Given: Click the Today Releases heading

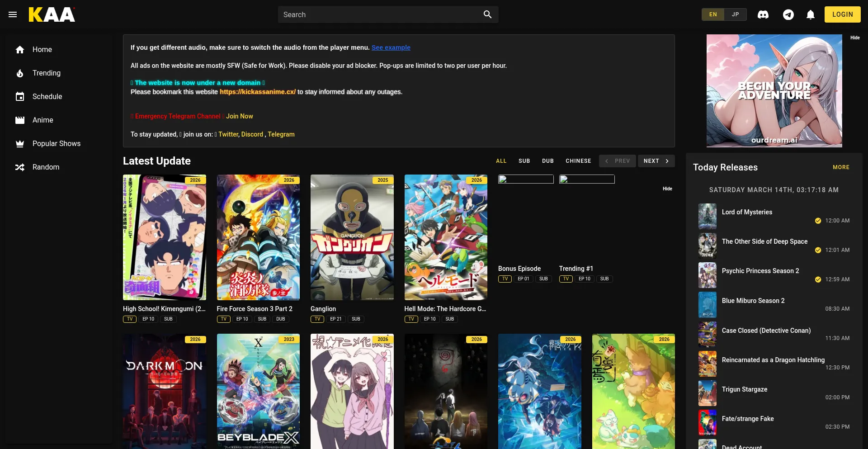Looking at the screenshot, I should click(x=725, y=167).
